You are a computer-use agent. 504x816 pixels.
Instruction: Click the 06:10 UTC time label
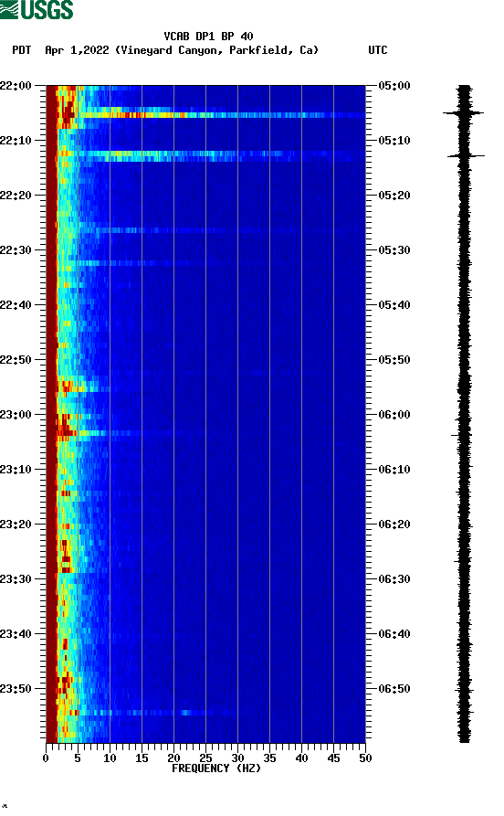[394, 469]
